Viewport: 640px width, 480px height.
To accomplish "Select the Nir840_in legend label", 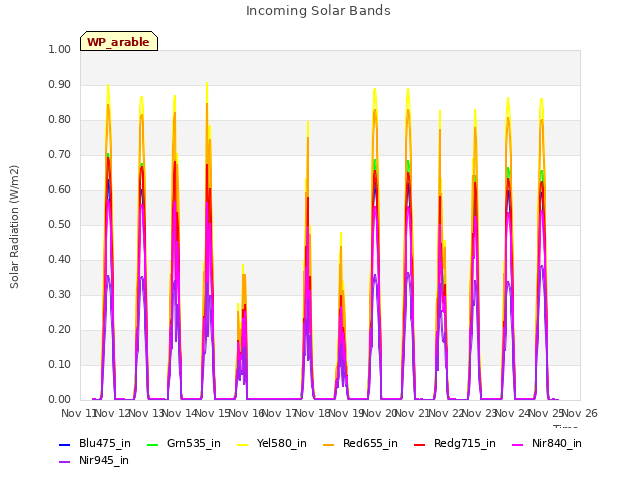I will click(x=557, y=444).
